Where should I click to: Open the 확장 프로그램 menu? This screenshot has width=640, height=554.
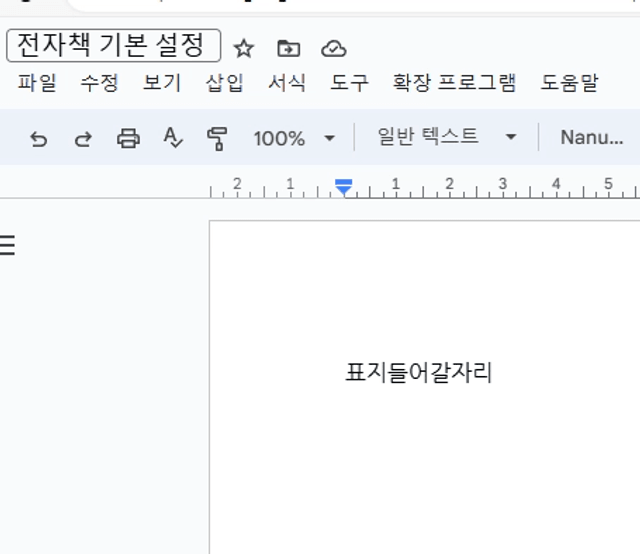[x=454, y=82]
